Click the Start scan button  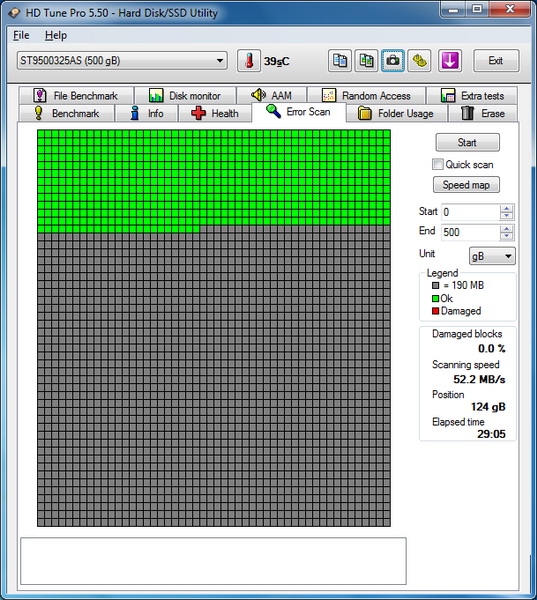click(467, 142)
